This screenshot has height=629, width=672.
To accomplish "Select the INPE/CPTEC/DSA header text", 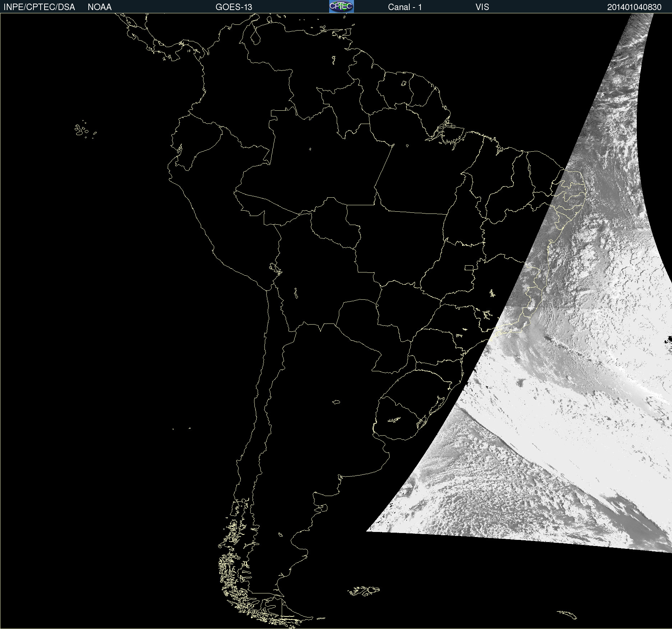I will (x=39, y=7).
